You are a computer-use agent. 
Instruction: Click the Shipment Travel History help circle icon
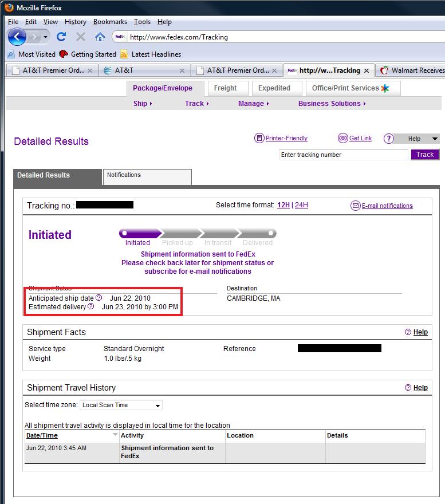[408, 388]
